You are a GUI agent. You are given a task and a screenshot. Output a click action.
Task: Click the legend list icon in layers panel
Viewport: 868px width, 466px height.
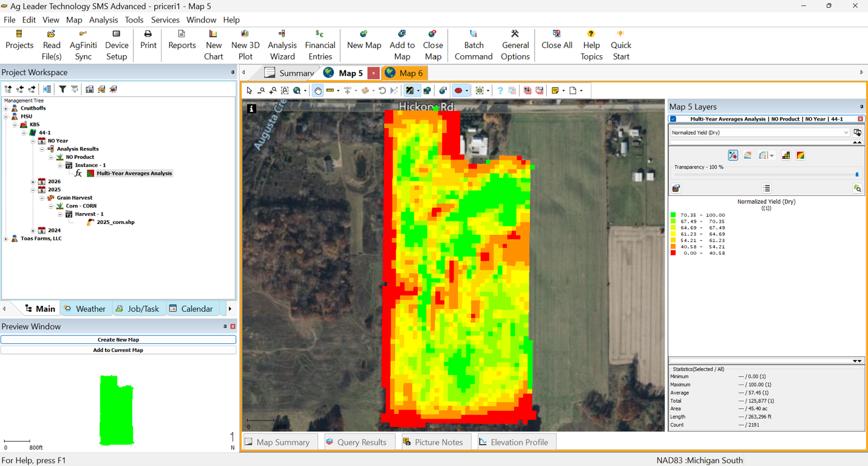pyautogui.click(x=767, y=188)
